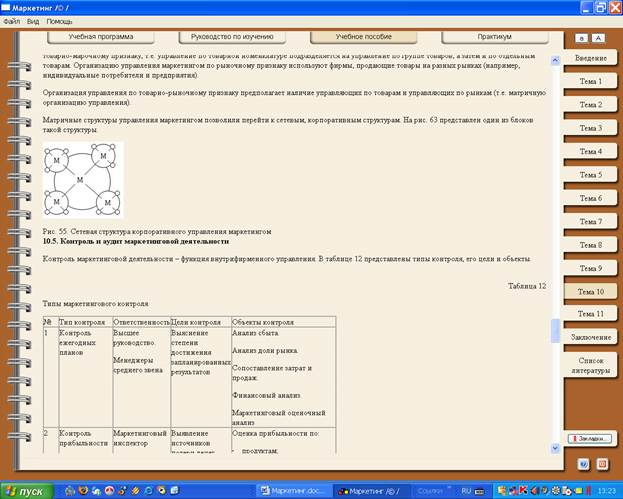Open Тема 1 chapter
Screen dimensions: 623x499
[591, 81]
